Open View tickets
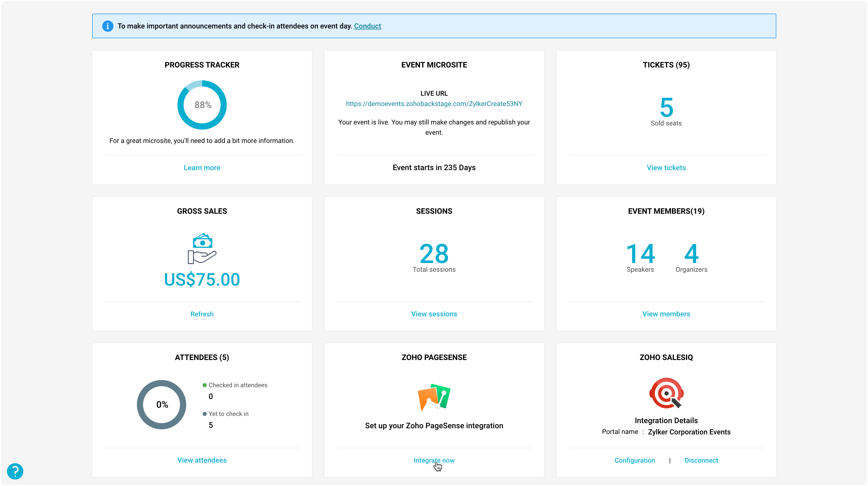This screenshot has width=868, height=486. point(666,167)
